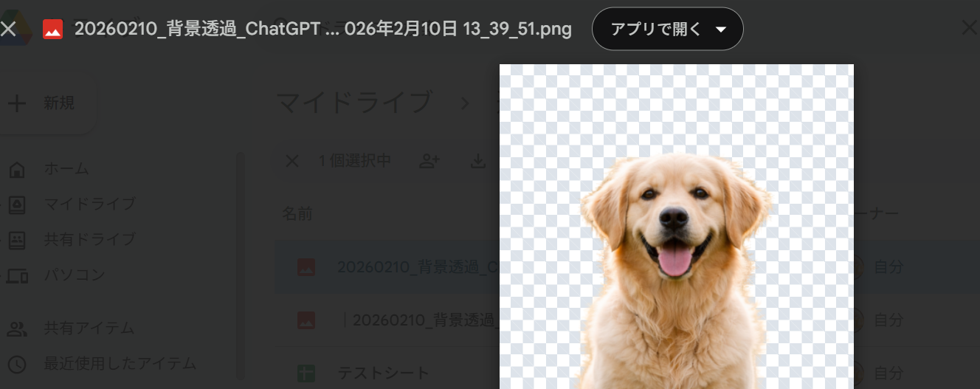
Task: Click the 新規 button
Action: [x=44, y=103]
